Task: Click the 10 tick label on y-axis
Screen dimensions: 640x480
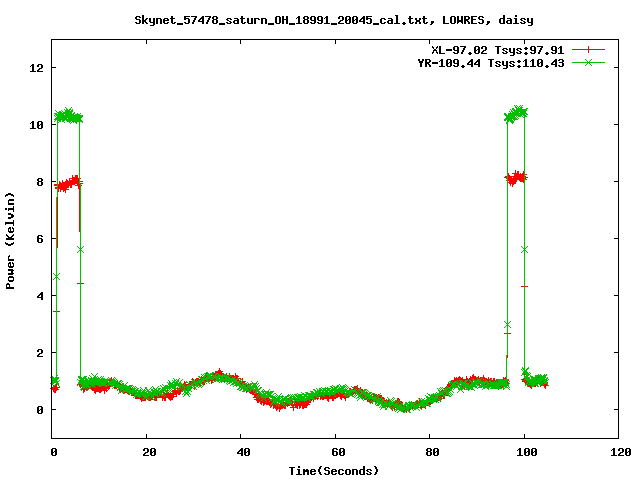Action: tap(36, 125)
